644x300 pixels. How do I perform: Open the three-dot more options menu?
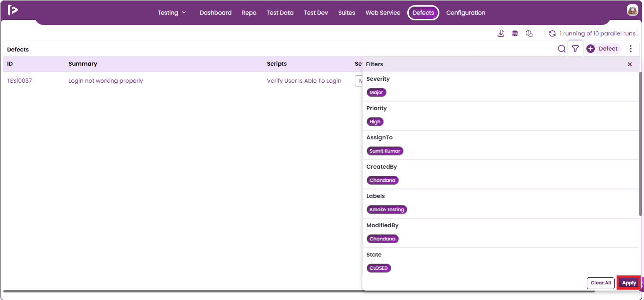631,49
